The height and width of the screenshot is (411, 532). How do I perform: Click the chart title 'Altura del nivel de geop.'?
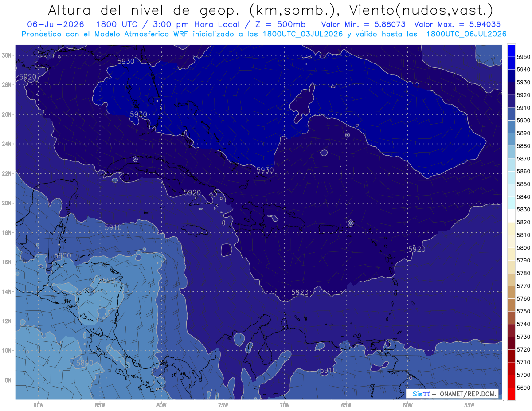143,10
